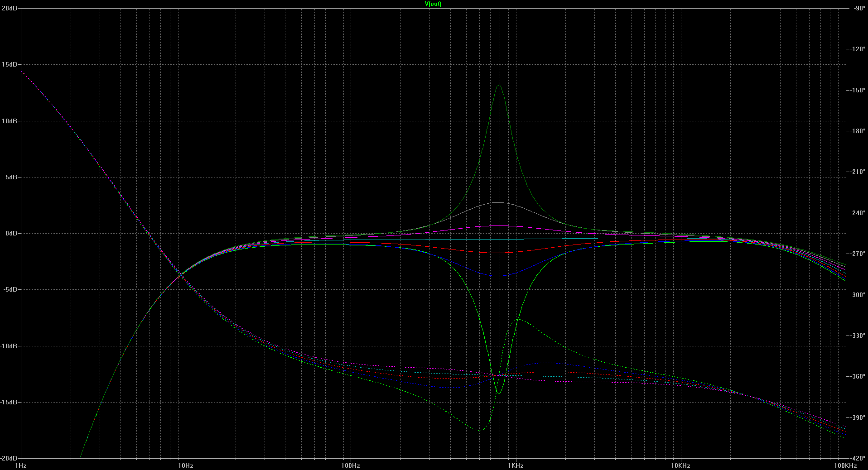
Task: Click the 100Hz frequency axis label
Action: (351, 465)
